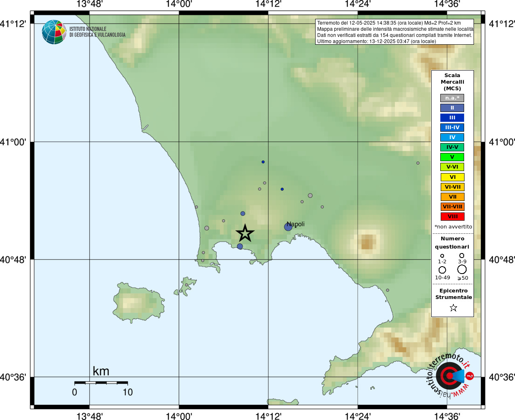515x420 pixels.
Task: Select the large blue circle marker at Napoli
Action: 288,227
